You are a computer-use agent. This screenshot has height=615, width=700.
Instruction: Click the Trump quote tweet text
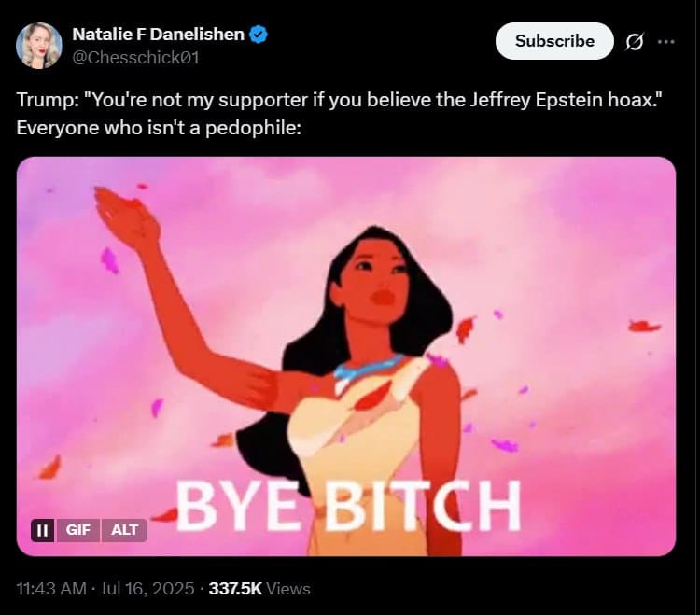(x=339, y=100)
